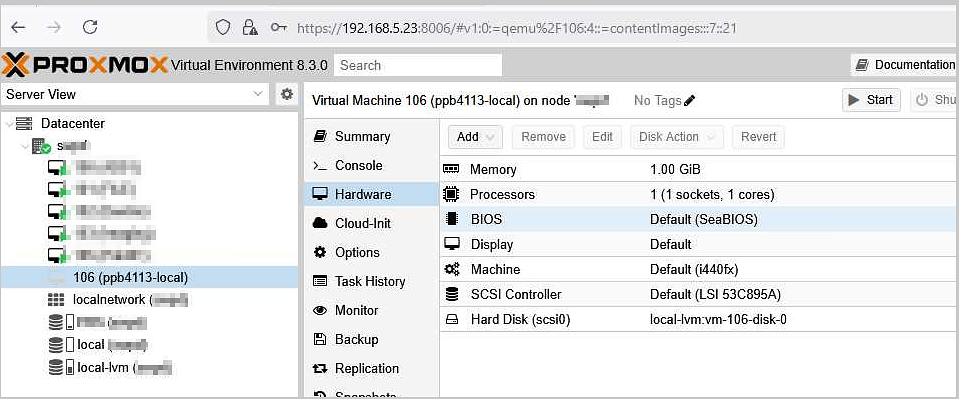Start the virtual machine
The image size is (959, 399).
coord(871,100)
